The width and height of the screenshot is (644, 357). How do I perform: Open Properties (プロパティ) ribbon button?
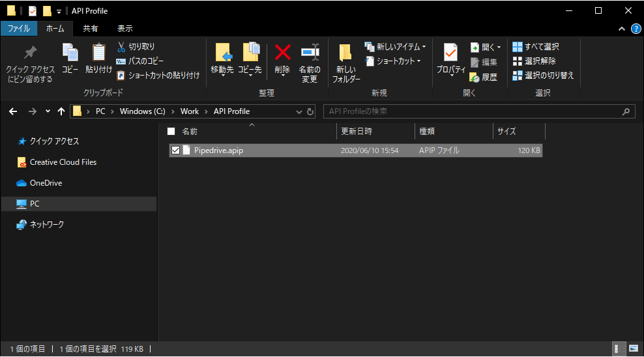451,59
